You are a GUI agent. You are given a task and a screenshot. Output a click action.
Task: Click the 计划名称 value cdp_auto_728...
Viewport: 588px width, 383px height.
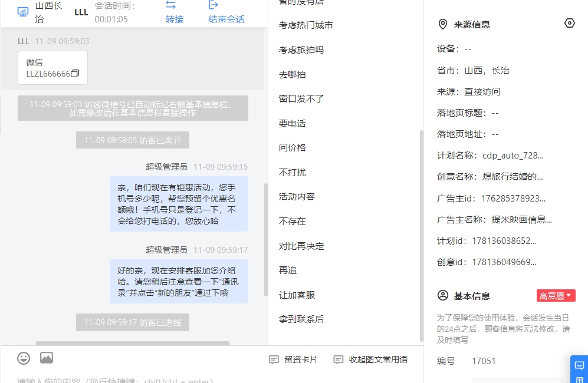(x=513, y=156)
